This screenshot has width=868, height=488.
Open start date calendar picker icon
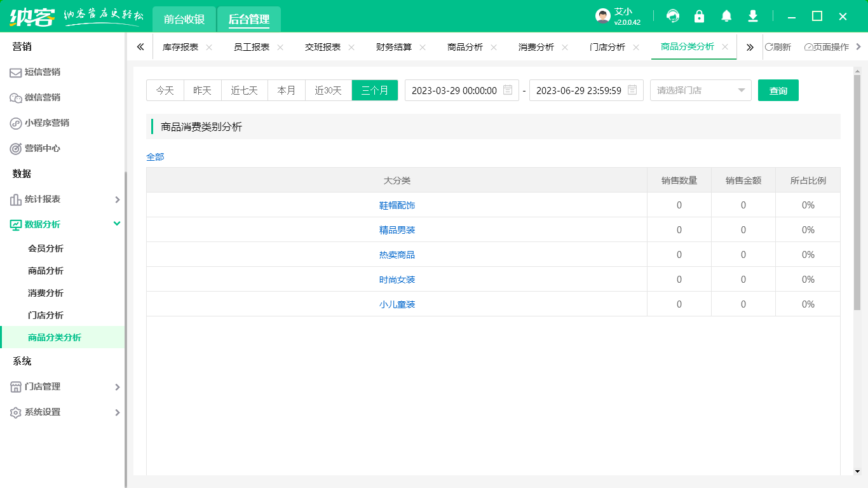(508, 90)
